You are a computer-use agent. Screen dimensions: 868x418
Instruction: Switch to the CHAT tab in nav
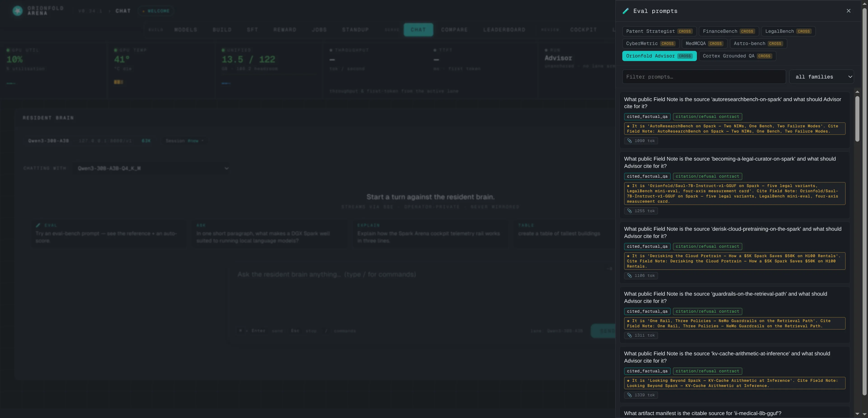[418, 30]
